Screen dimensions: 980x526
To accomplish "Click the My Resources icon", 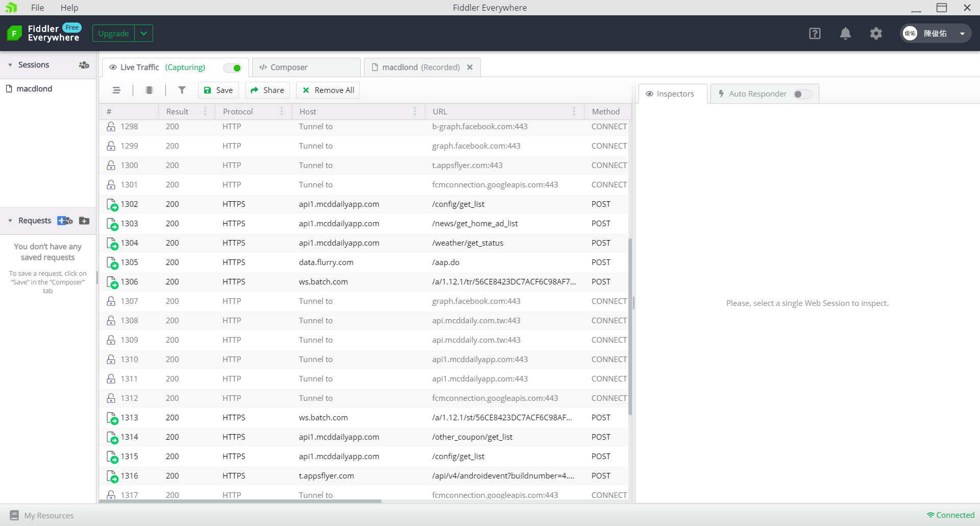I will click(14, 515).
